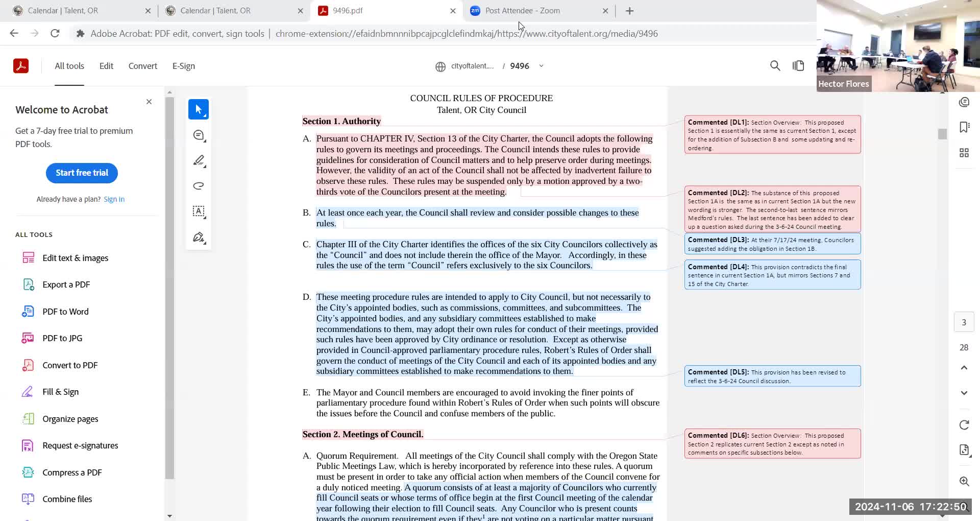The height and width of the screenshot is (521, 980).
Task: Reload the page with refresh button
Action: click(x=55, y=34)
